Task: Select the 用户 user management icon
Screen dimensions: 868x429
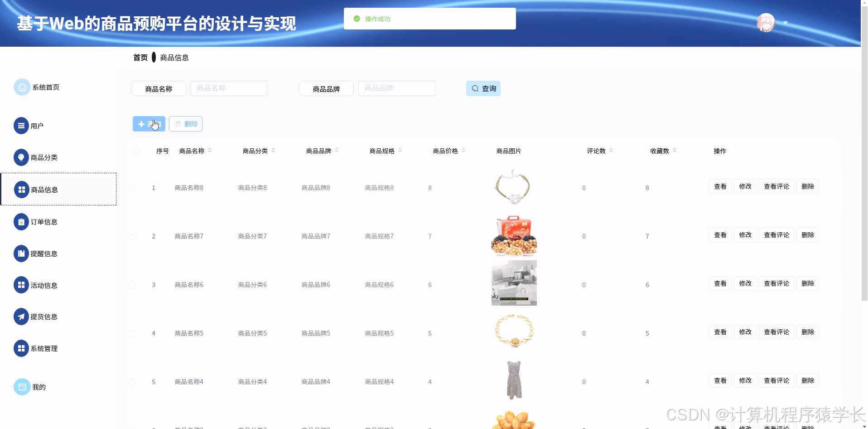Action: (22, 126)
